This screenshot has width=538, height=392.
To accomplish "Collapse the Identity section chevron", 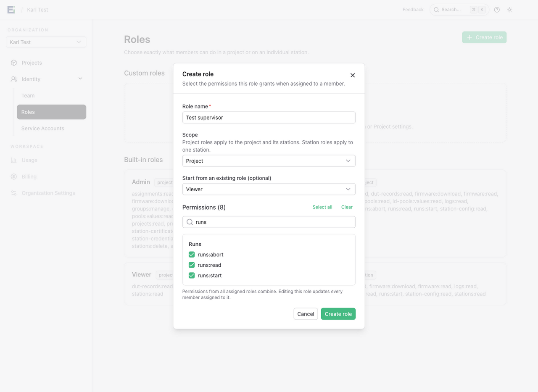I will (x=80, y=79).
